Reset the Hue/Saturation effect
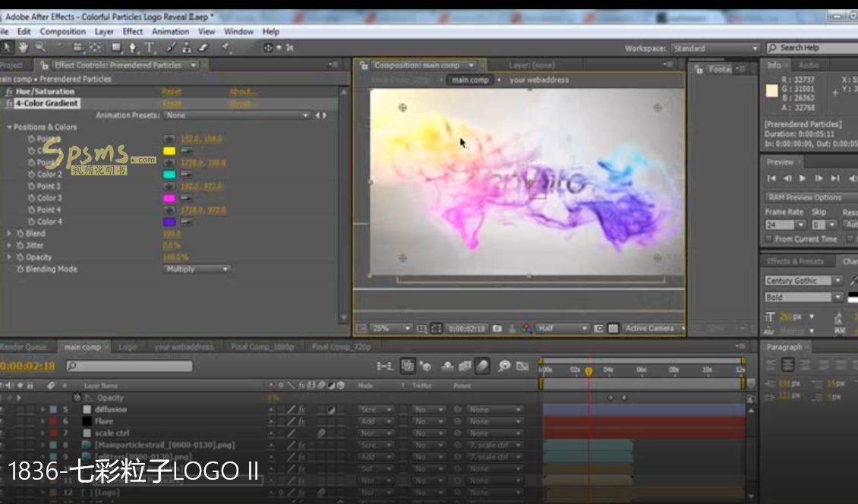This screenshot has height=504, width=858. point(172,91)
